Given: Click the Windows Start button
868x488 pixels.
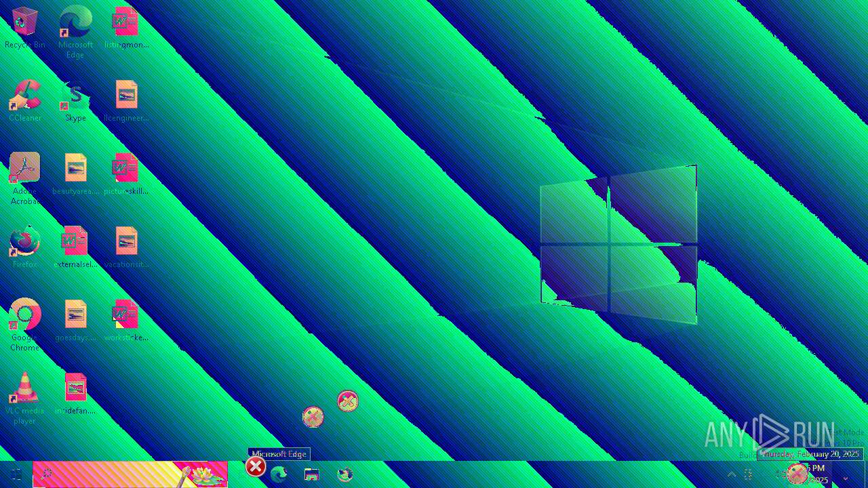Looking at the screenshot, I should pyautogui.click(x=16, y=474).
